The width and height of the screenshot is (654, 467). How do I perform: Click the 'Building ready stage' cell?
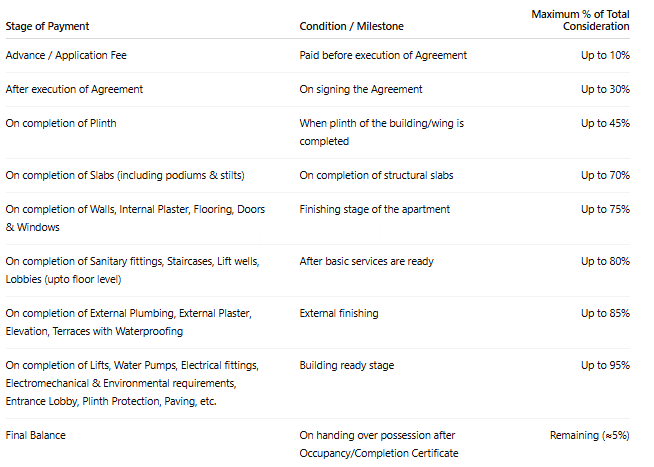click(347, 365)
